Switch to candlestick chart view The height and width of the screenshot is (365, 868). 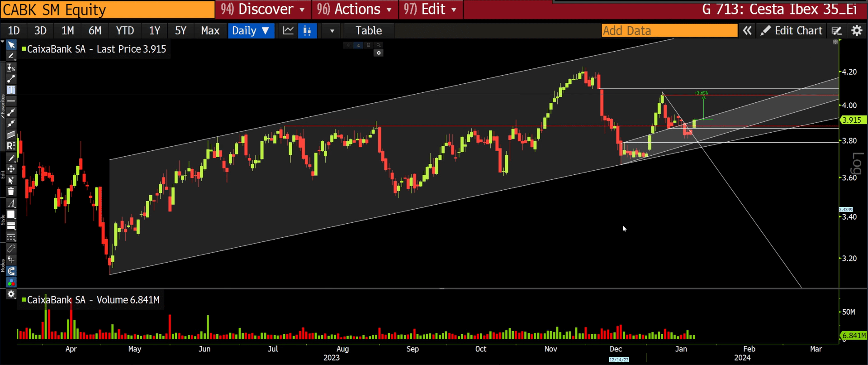(x=308, y=30)
